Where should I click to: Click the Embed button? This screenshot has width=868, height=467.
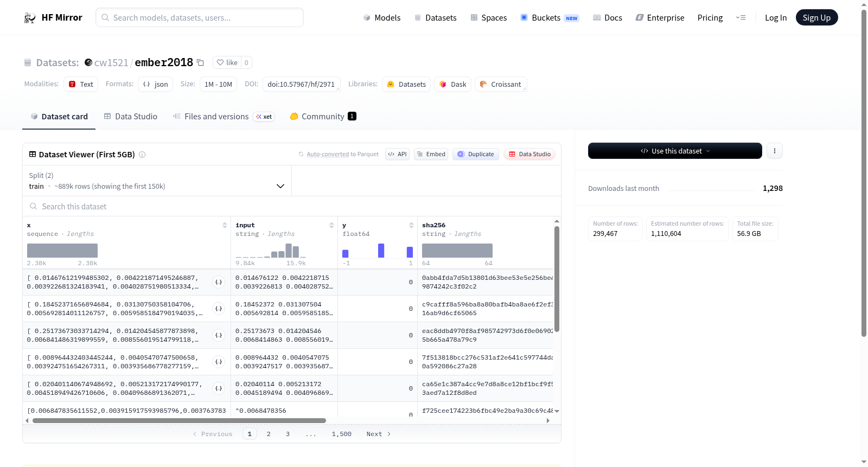[x=431, y=154]
